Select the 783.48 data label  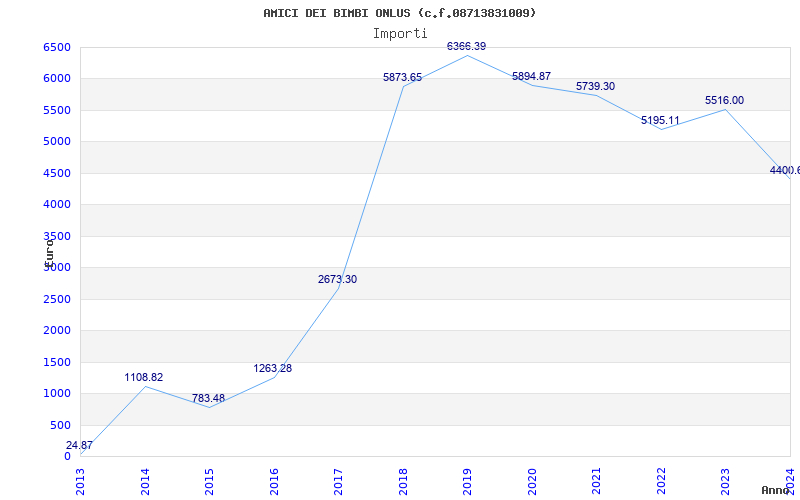point(208,398)
